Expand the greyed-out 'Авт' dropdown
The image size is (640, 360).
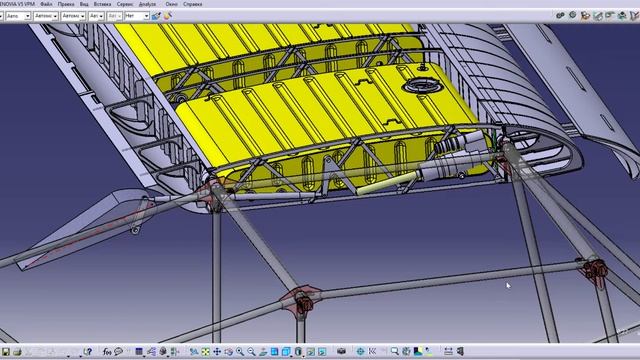[119, 16]
